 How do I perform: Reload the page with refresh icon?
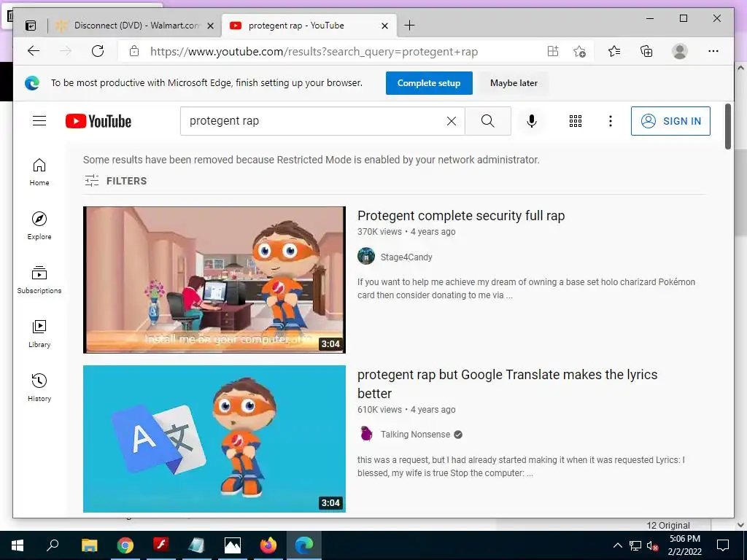98,51
